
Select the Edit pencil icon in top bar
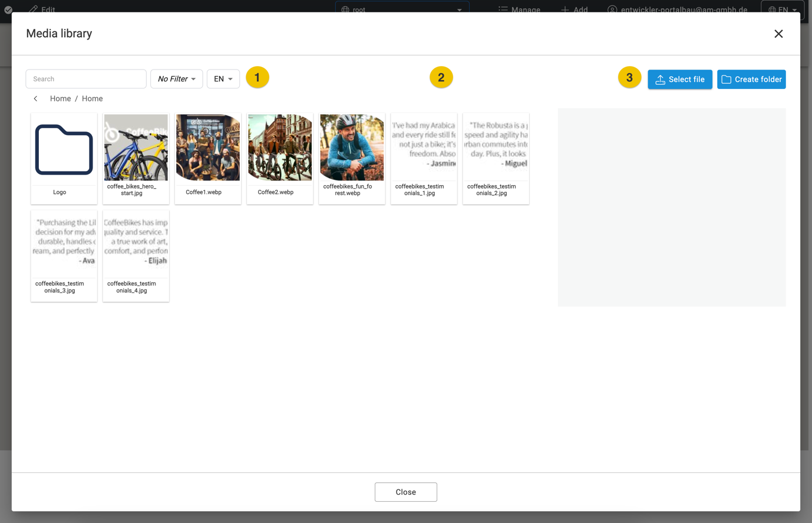[x=34, y=9]
